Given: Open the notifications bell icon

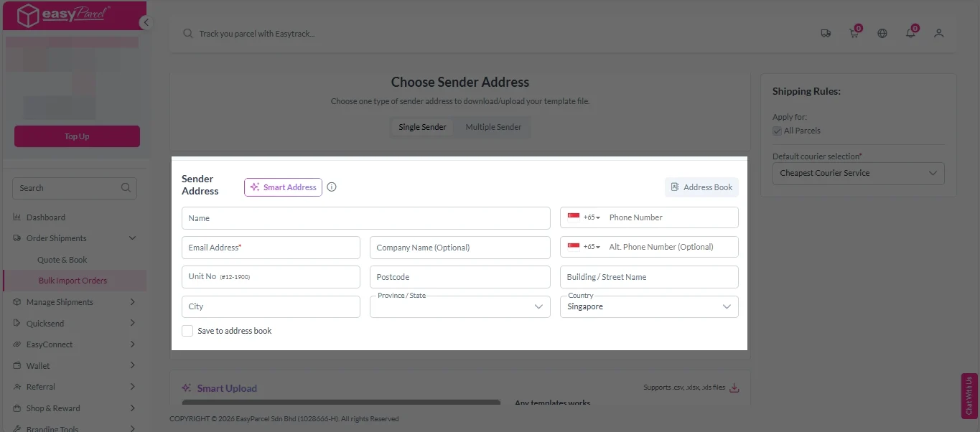Looking at the screenshot, I should pyautogui.click(x=910, y=33).
